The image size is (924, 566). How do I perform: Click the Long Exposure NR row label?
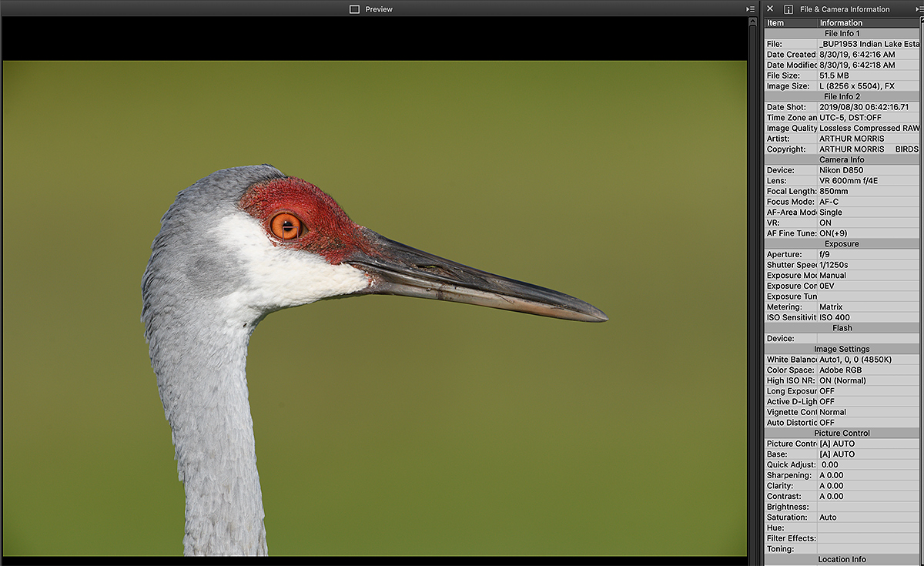click(x=792, y=391)
